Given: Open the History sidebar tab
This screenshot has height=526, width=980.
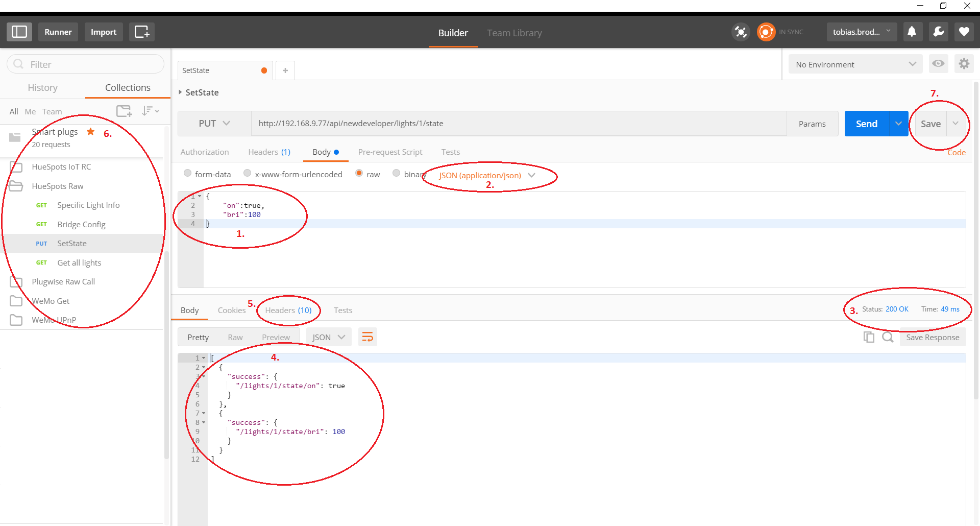Looking at the screenshot, I should point(42,88).
